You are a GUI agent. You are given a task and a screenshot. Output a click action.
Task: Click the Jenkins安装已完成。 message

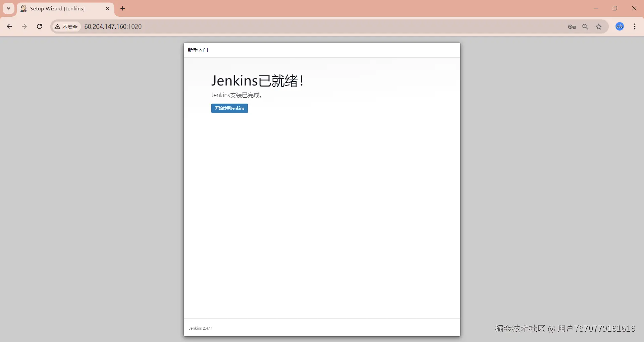[237, 95]
